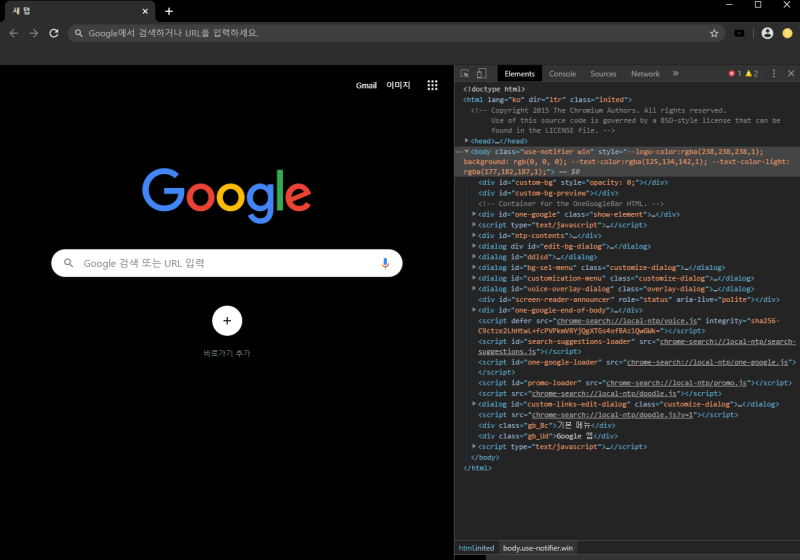800x560 pixels.
Task: Select the div class gb_Bc row
Action: coord(546,425)
